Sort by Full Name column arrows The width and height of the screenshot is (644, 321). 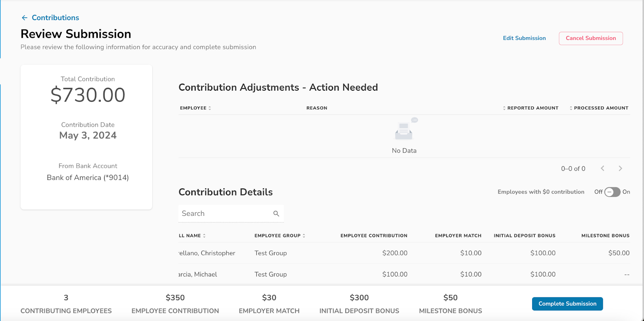204,236
